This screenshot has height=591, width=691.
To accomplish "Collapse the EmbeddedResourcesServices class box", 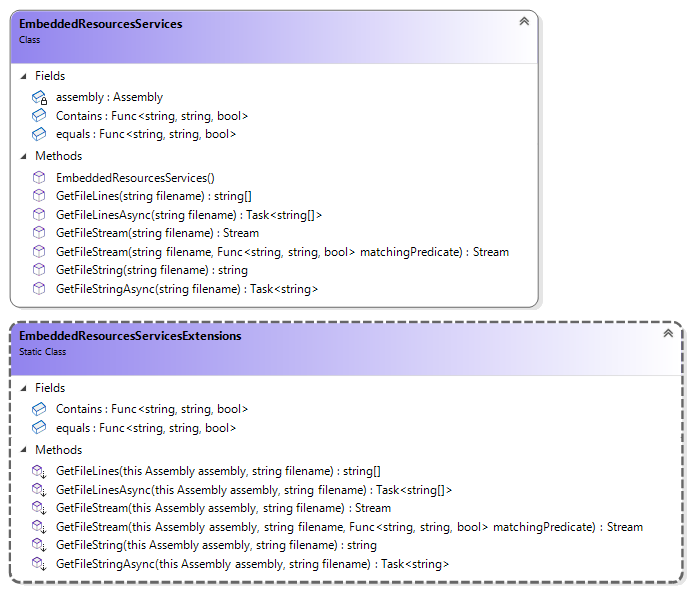I will click(524, 21).
